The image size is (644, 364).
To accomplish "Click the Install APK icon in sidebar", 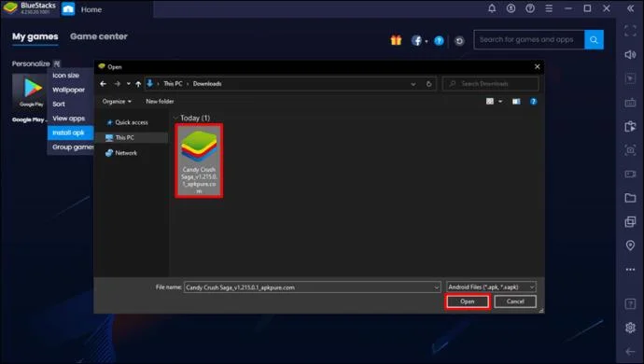I will (x=630, y=126).
